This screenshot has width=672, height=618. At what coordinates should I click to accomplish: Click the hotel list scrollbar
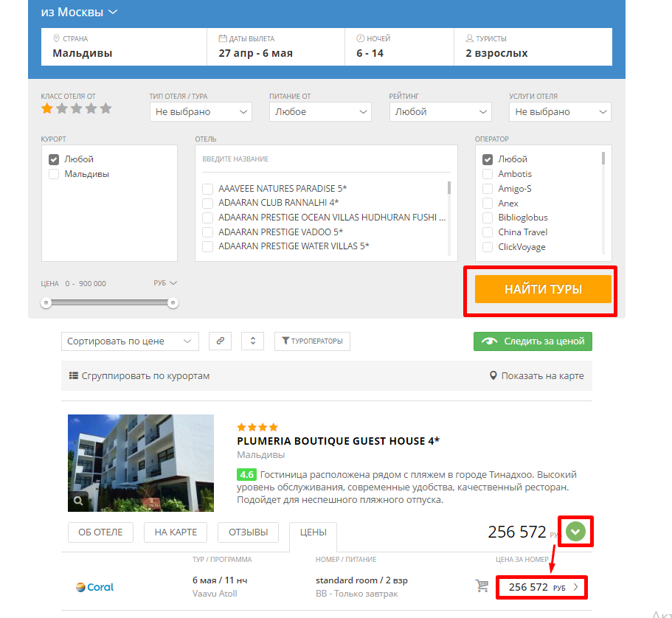point(449,218)
